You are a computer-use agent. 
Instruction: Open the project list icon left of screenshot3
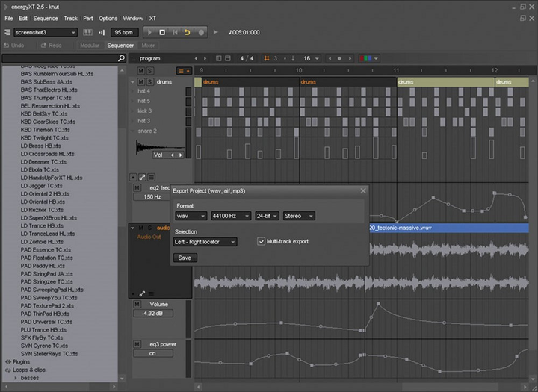[x=7, y=32]
